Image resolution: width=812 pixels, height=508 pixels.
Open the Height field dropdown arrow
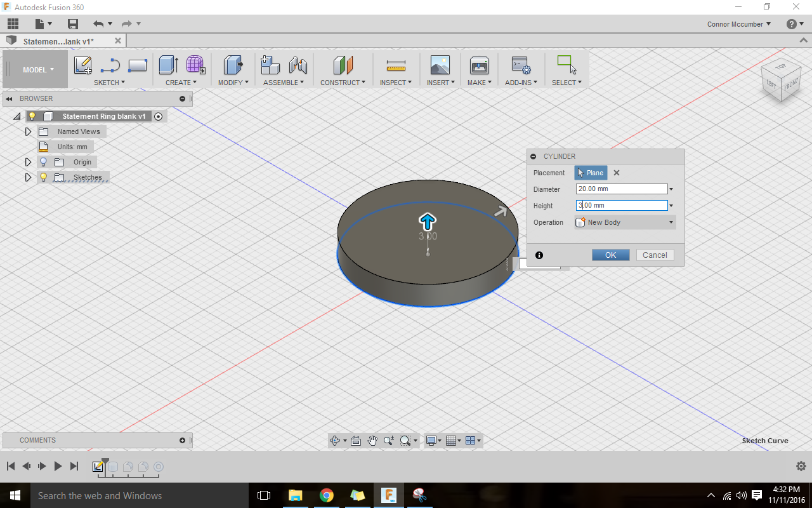click(671, 206)
